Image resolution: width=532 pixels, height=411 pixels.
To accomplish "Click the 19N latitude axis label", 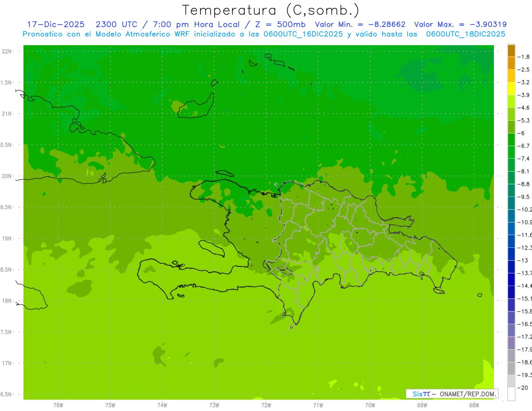I will point(7,239).
